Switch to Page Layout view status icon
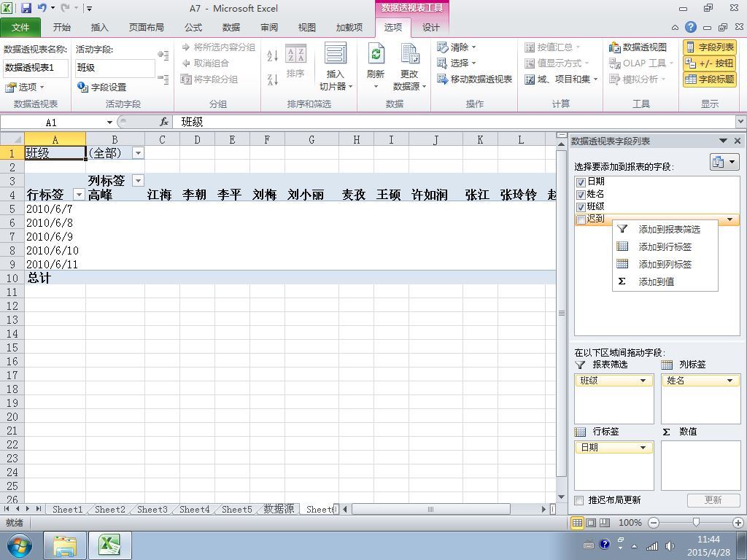 (x=591, y=523)
